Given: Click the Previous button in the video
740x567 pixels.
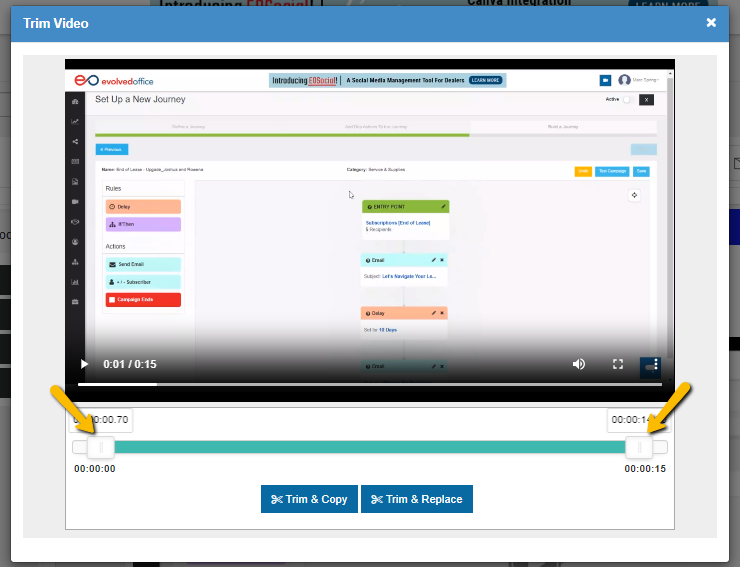Looking at the screenshot, I should pos(111,149).
